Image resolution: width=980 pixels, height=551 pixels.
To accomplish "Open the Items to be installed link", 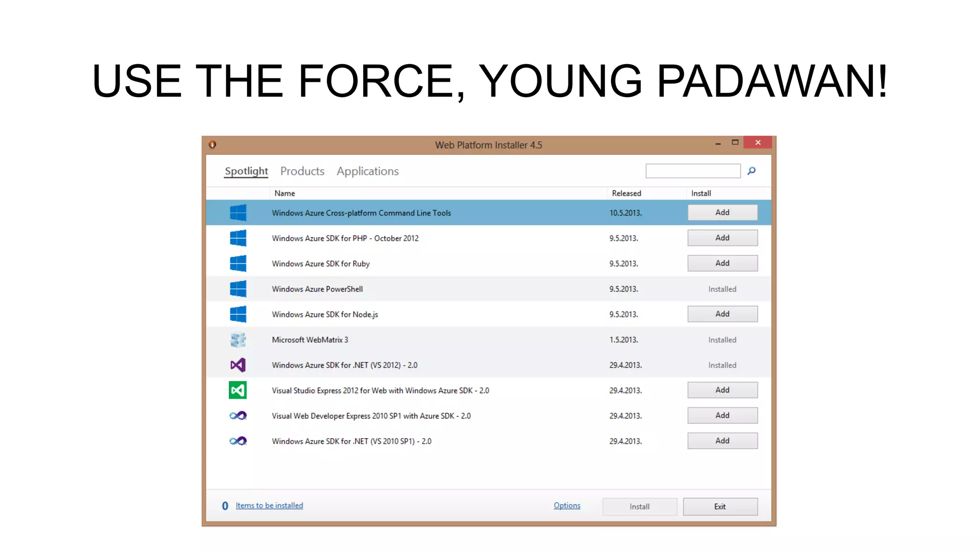I will coord(269,506).
